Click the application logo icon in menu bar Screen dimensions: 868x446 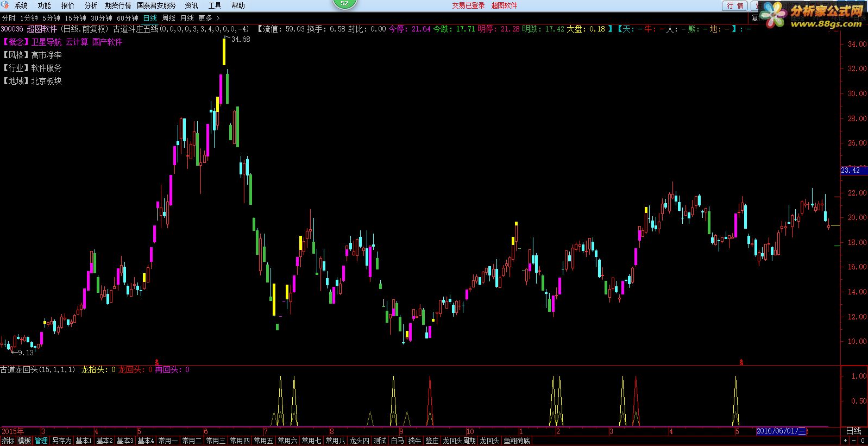(5, 5)
